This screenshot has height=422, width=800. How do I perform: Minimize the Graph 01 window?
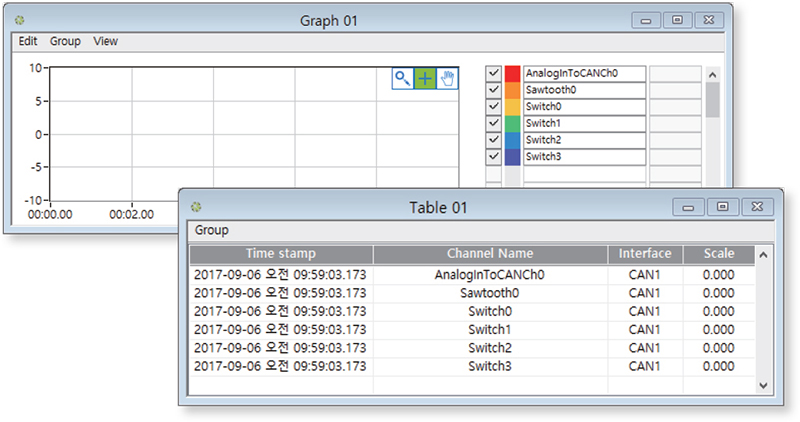click(x=647, y=20)
